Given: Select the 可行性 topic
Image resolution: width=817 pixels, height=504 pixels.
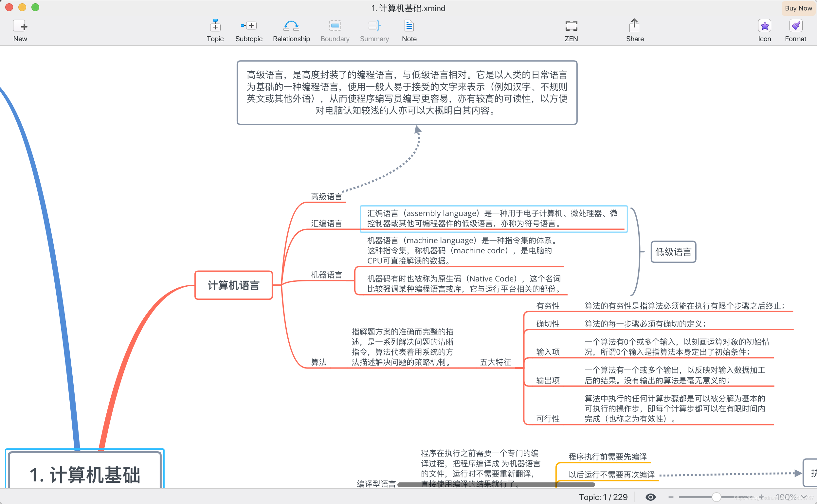Looking at the screenshot, I should pos(548,419).
